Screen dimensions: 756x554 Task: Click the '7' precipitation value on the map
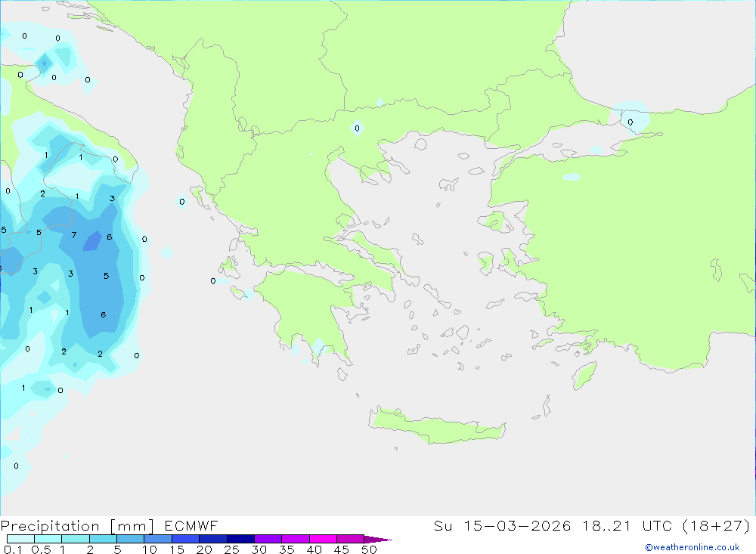coord(74,235)
